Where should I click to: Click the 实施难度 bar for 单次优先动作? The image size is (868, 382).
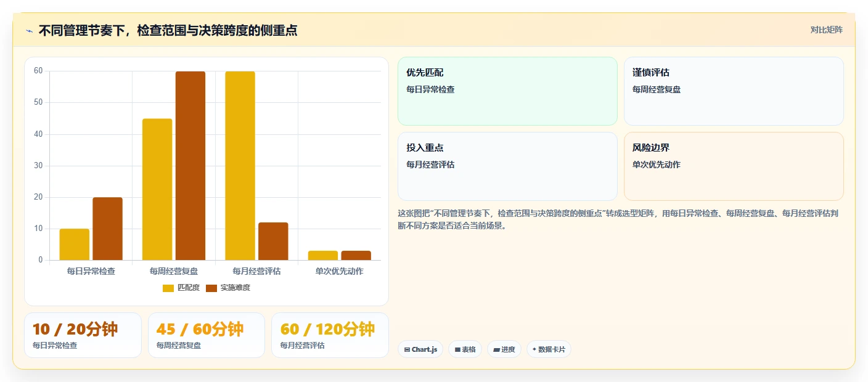[x=356, y=256]
